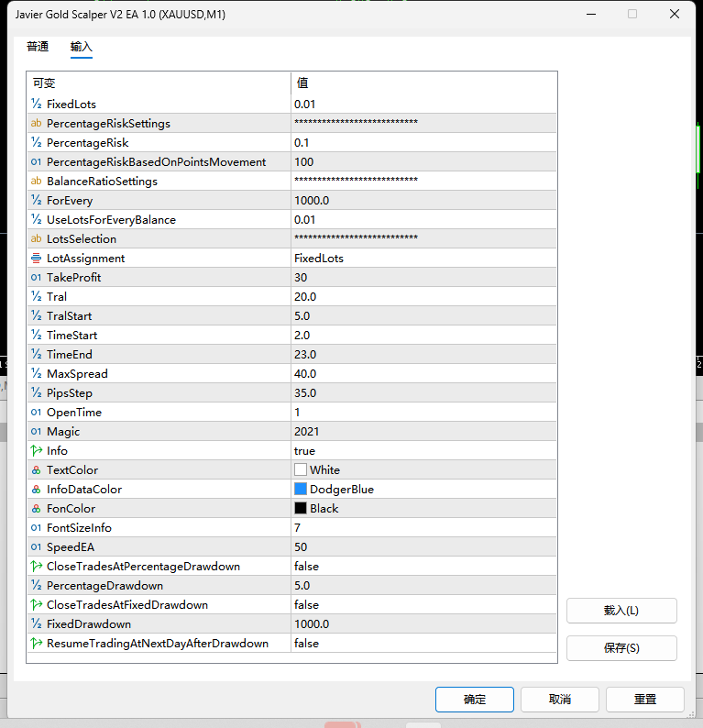
Task: Click boolean icon beside CloseTradesAtFixedDrawdown
Action: coord(36,605)
